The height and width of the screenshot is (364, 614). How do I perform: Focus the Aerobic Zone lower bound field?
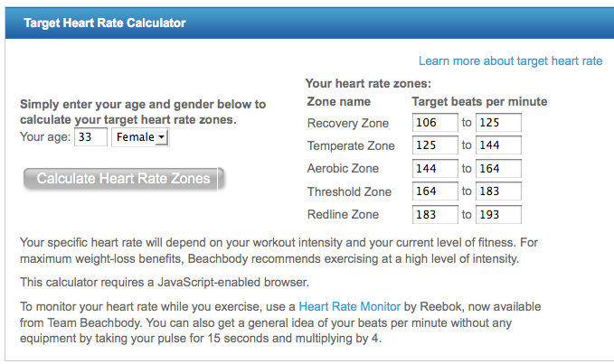(x=435, y=169)
